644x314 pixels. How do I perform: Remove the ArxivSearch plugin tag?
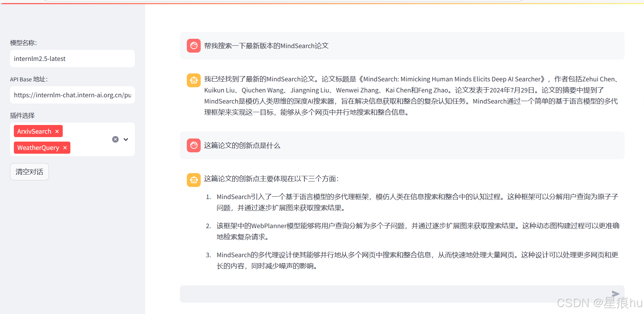[57, 131]
